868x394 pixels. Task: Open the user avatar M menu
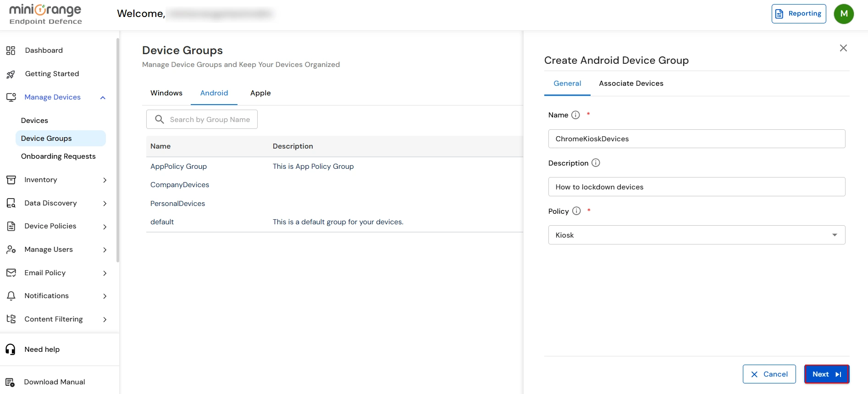[844, 14]
